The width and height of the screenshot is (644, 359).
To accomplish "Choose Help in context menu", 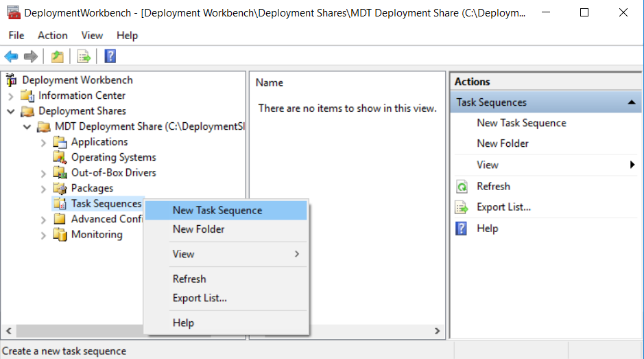I will 226,323.
